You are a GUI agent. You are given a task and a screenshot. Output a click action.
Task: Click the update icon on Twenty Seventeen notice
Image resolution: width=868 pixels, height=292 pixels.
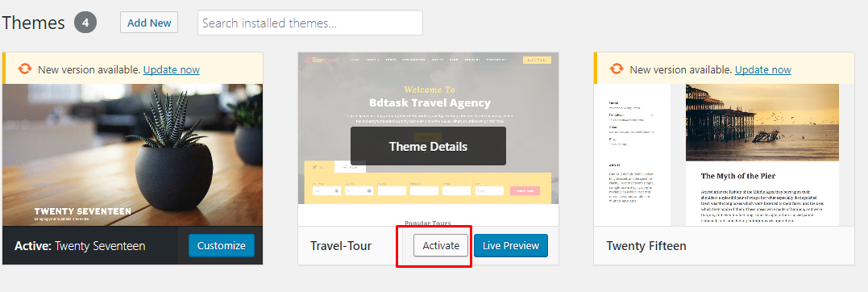pos(25,69)
